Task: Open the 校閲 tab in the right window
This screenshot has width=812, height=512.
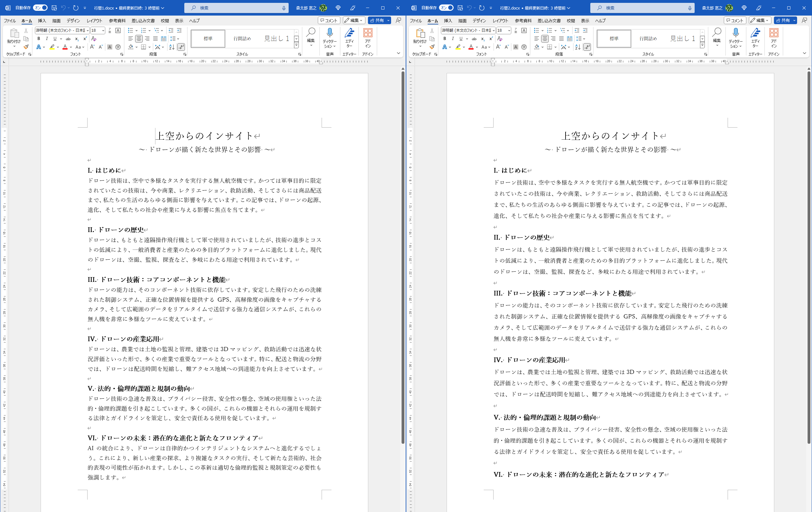Action: click(x=571, y=21)
